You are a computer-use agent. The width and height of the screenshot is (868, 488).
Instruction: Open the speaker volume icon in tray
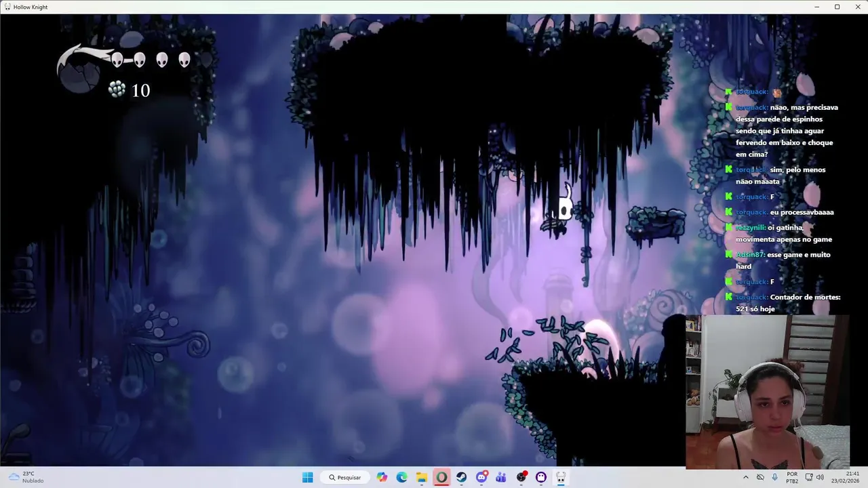pos(820,477)
